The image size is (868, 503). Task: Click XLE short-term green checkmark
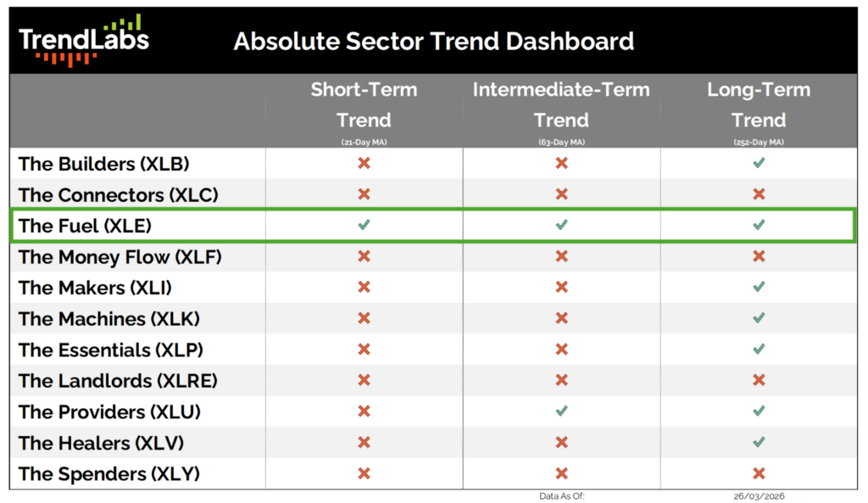click(x=364, y=225)
